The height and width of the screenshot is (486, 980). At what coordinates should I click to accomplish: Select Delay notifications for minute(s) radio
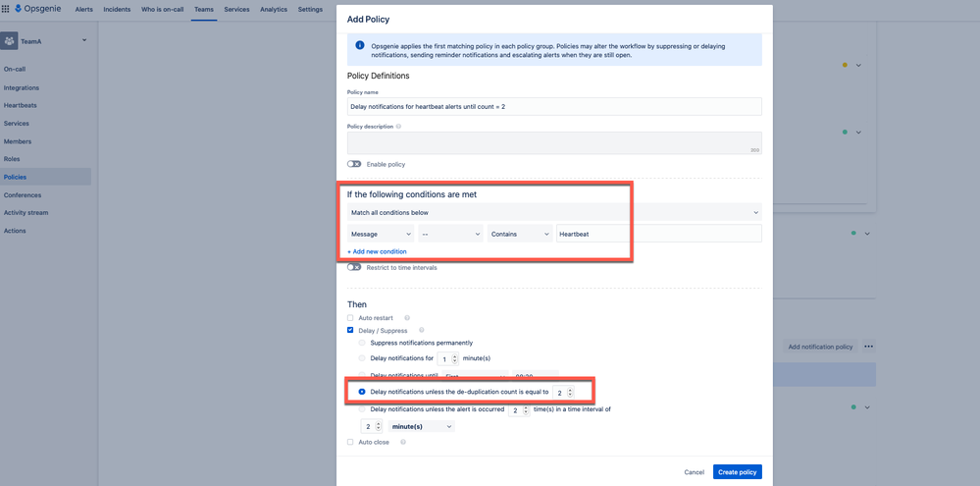pos(362,358)
